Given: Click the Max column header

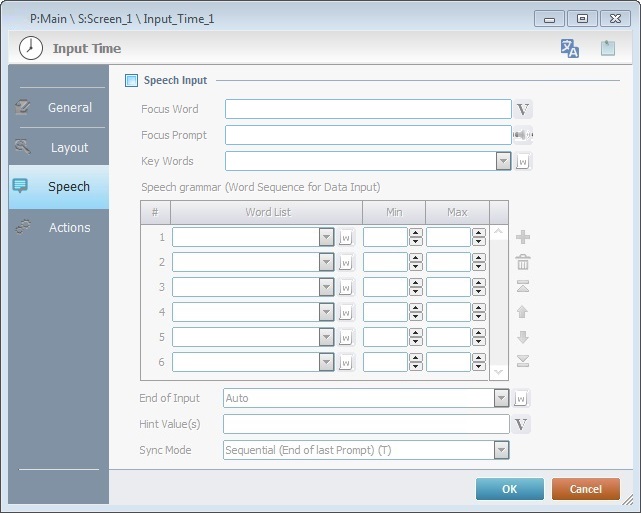Looking at the screenshot, I should 457,212.
